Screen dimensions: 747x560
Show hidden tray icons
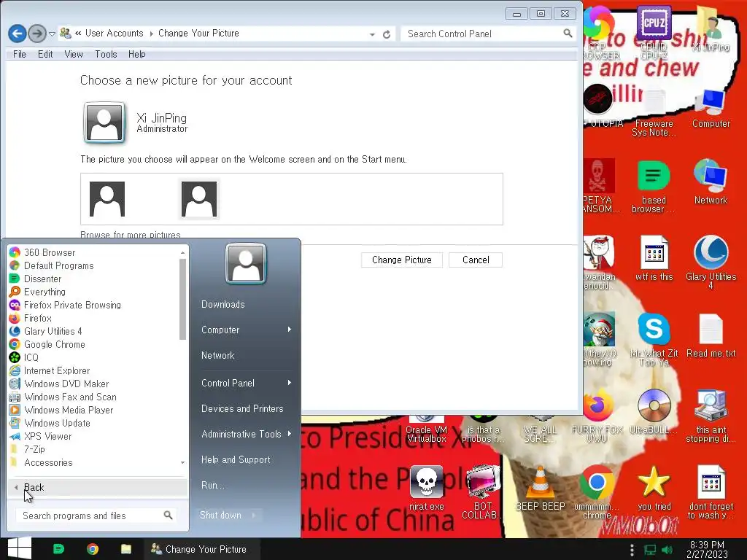(x=632, y=550)
